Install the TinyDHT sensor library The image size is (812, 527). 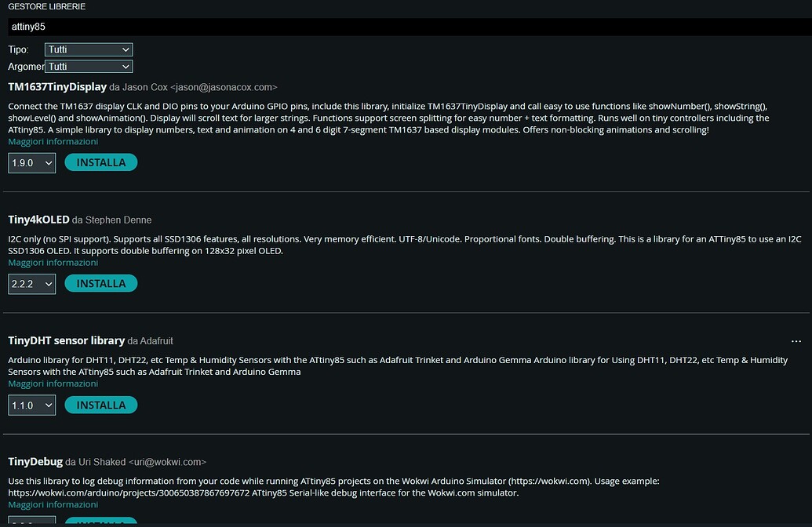coord(101,405)
